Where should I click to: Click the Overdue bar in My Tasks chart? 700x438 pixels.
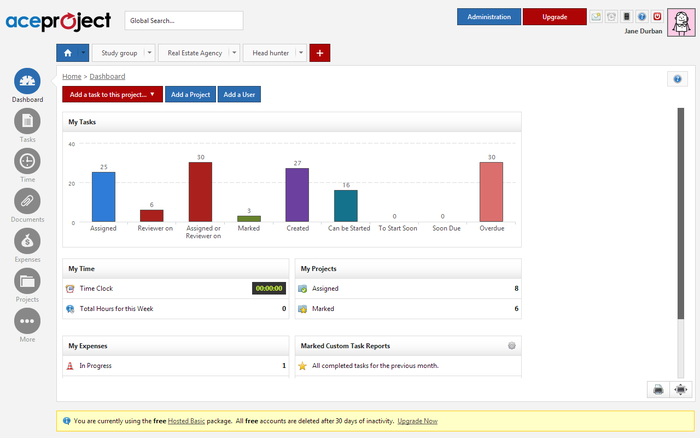click(x=491, y=191)
